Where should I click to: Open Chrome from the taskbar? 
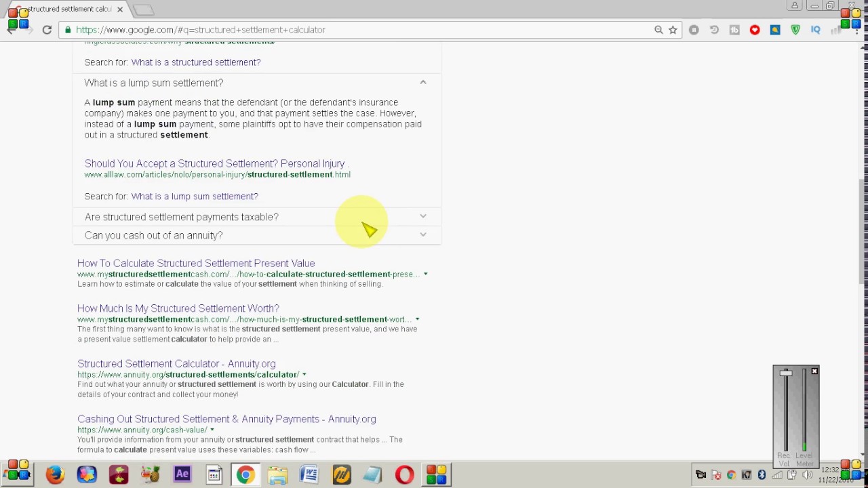tap(245, 474)
